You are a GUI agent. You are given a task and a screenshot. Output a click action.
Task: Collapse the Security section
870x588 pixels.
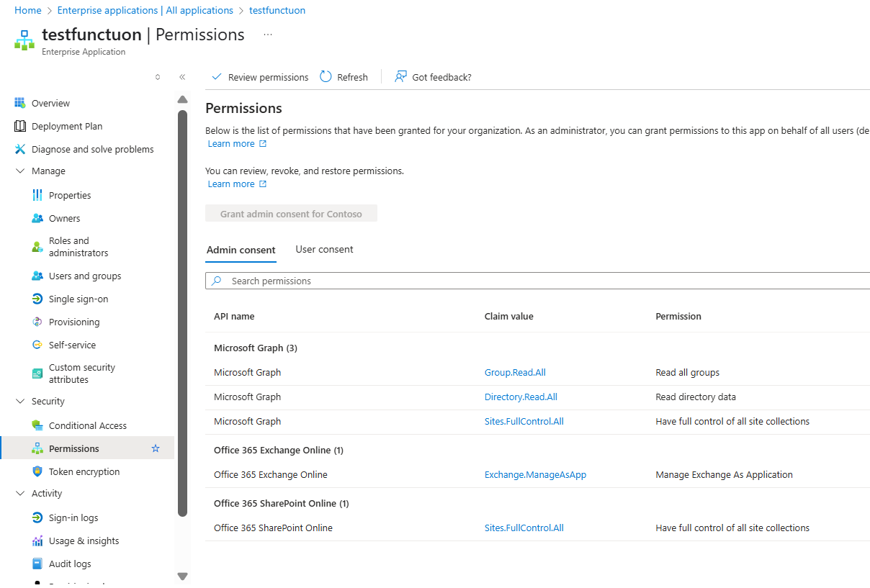click(22, 401)
